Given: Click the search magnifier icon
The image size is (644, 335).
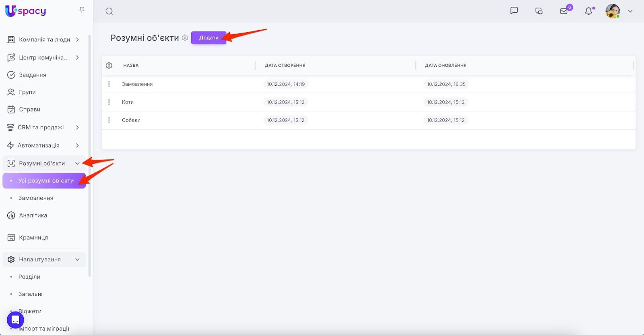Looking at the screenshot, I should (109, 11).
